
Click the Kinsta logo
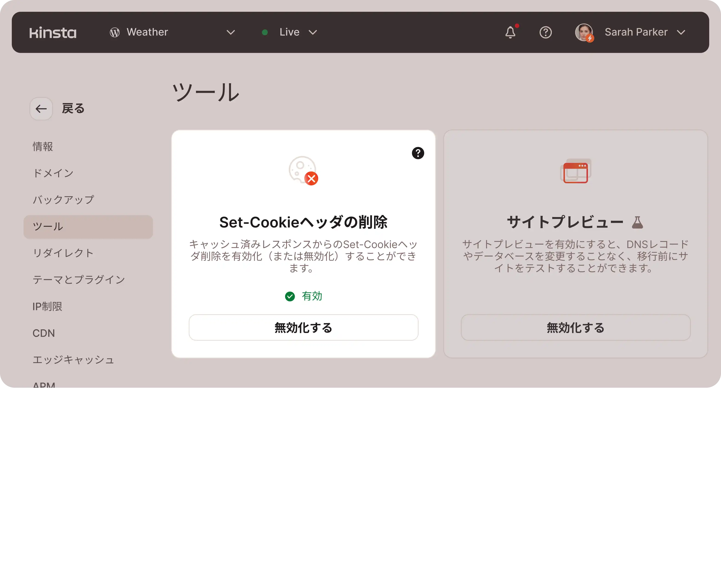click(53, 33)
